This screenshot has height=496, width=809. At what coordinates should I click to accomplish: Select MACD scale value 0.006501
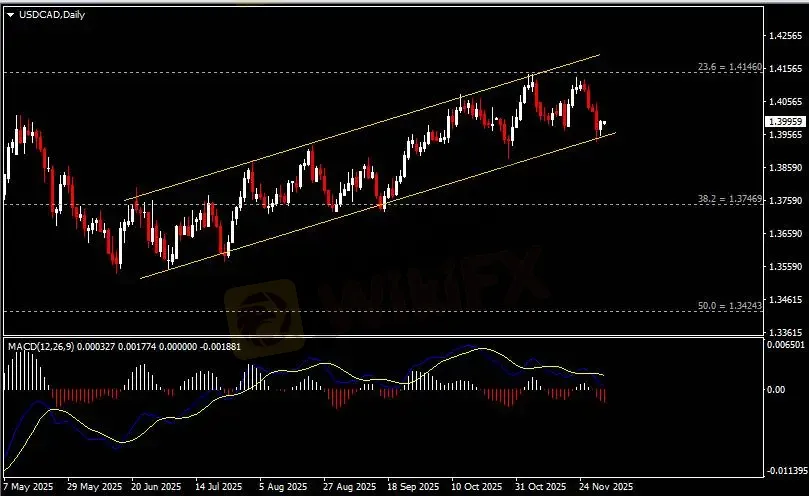[786, 344]
